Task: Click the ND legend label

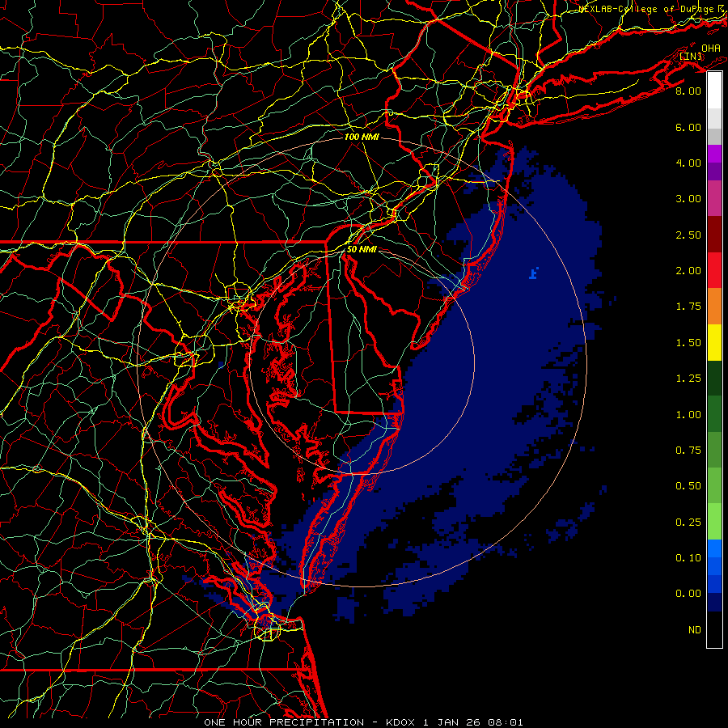Action: (695, 630)
